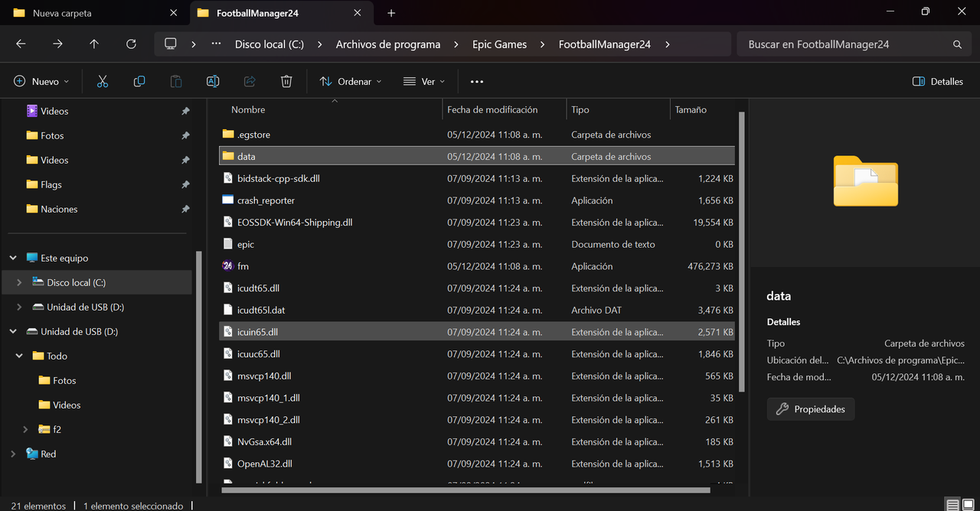The height and width of the screenshot is (511, 980).
Task: Expand Disco local (C:) in tree
Action: pos(19,282)
